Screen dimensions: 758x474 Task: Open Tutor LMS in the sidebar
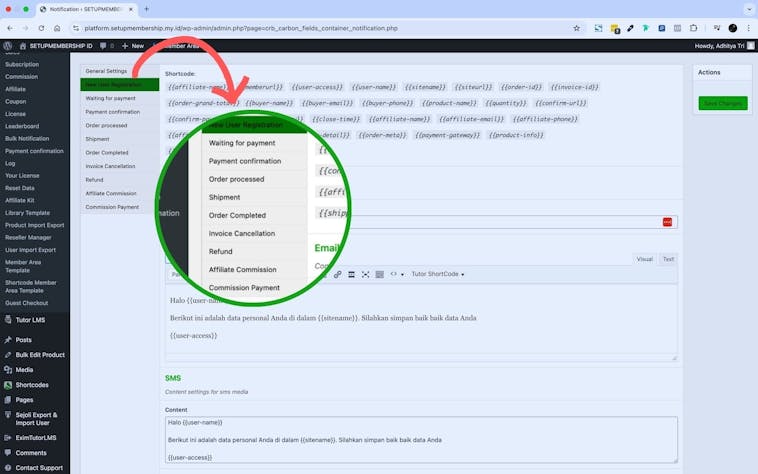click(32, 319)
